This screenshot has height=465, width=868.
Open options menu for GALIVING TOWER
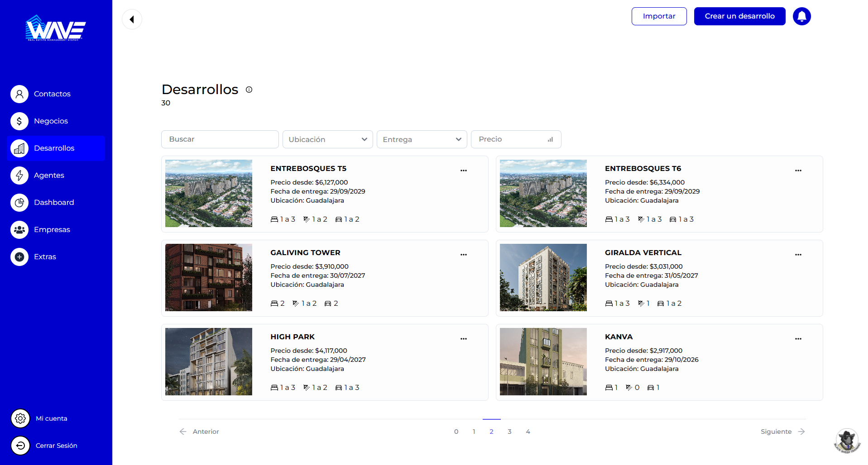(464, 255)
